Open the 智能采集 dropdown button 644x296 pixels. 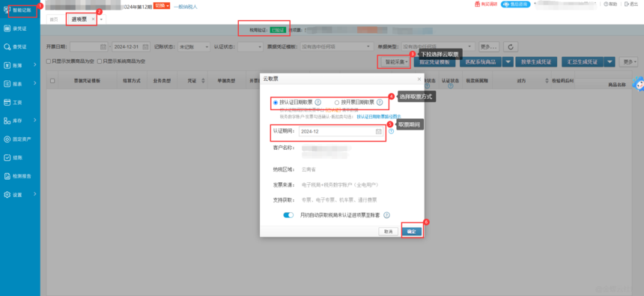(x=395, y=62)
